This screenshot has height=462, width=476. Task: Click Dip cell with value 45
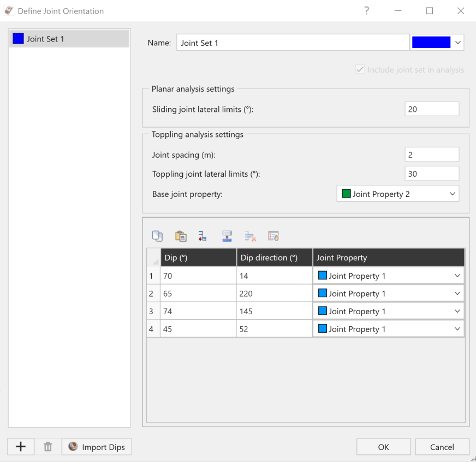click(x=198, y=329)
